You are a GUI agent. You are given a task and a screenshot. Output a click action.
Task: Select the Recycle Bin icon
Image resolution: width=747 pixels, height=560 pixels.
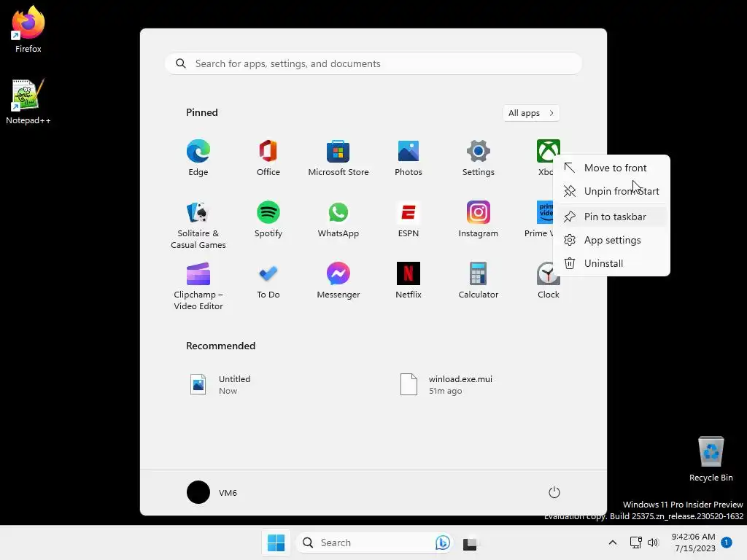pos(711,459)
